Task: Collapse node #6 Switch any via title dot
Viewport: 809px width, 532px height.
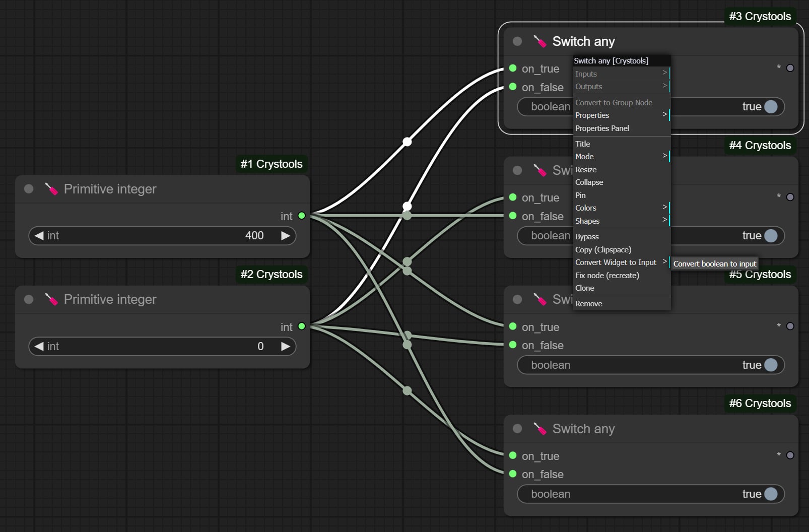Action: 517,429
